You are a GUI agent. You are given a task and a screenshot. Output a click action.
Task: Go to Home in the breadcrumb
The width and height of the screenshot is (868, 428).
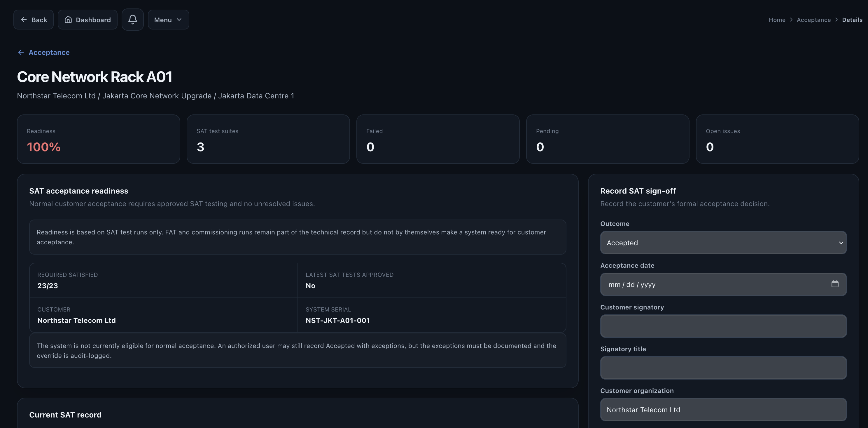coord(777,20)
